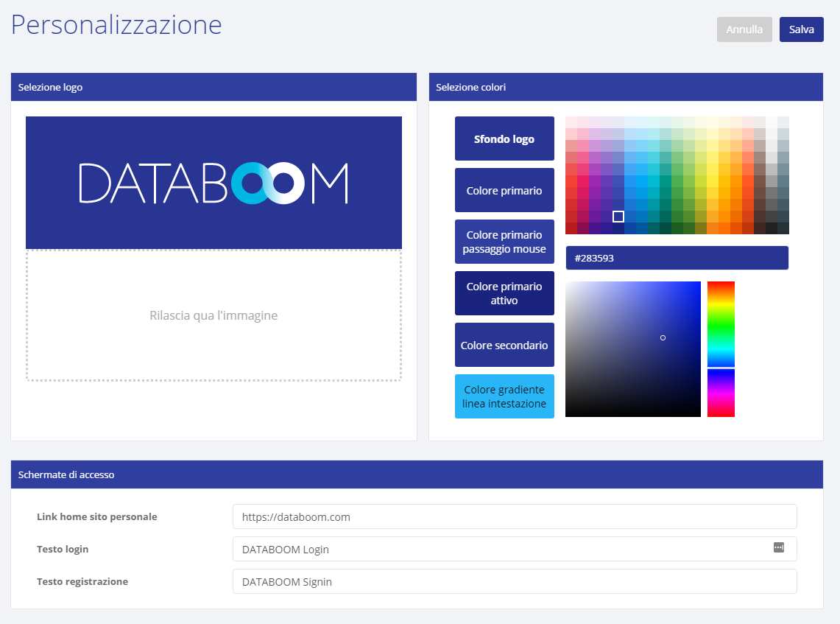Click the Schermate di accesso header
The height and width of the screenshot is (624, 840).
pyautogui.click(x=417, y=474)
